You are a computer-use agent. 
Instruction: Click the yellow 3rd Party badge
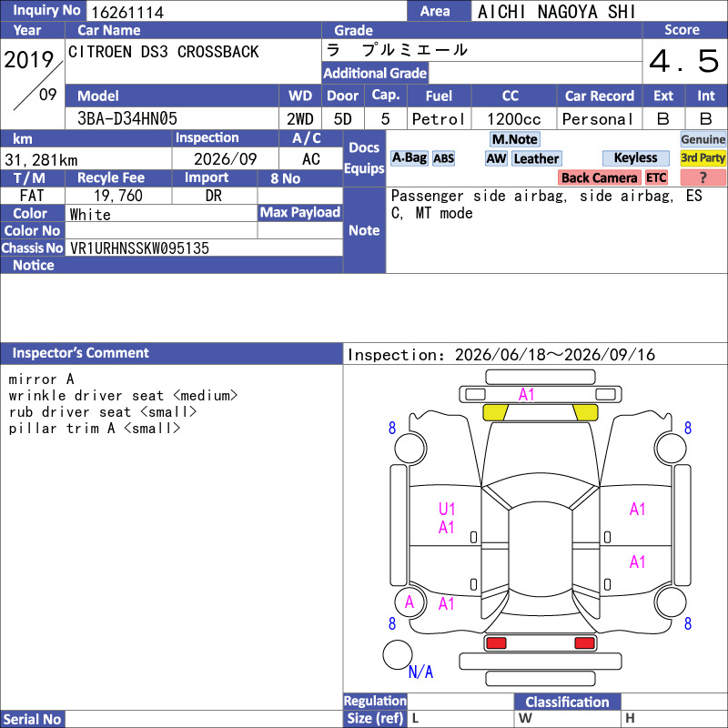coord(703,158)
